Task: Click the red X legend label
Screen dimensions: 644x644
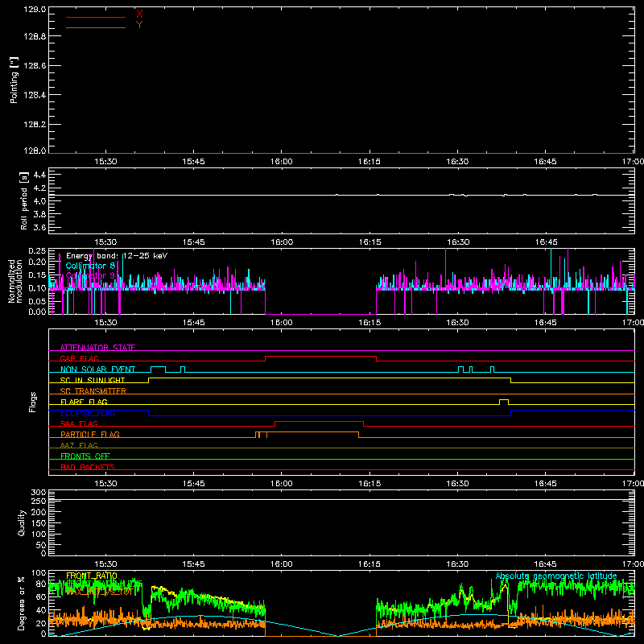Action: [x=139, y=14]
